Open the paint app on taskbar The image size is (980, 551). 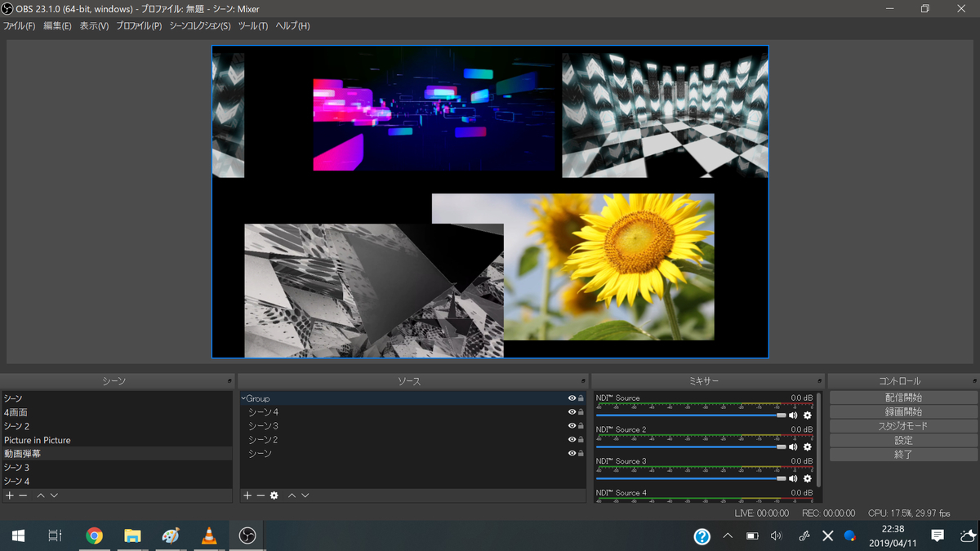pos(171,535)
